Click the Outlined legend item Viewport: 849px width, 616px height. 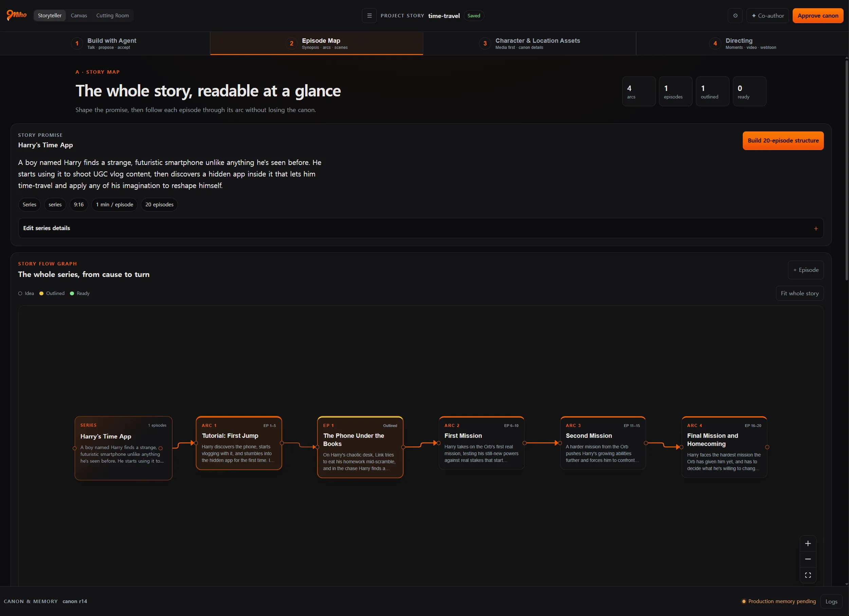pyautogui.click(x=52, y=293)
